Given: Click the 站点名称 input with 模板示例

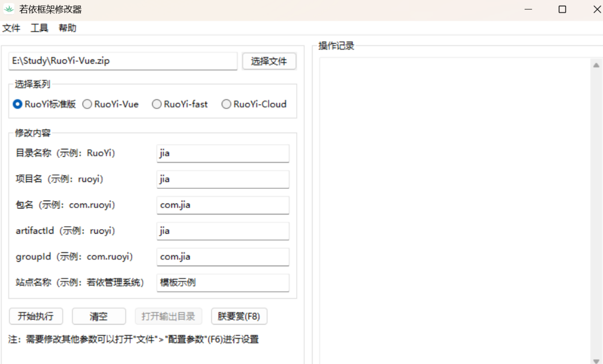Looking at the screenshot, I should [x=223, y=283].
